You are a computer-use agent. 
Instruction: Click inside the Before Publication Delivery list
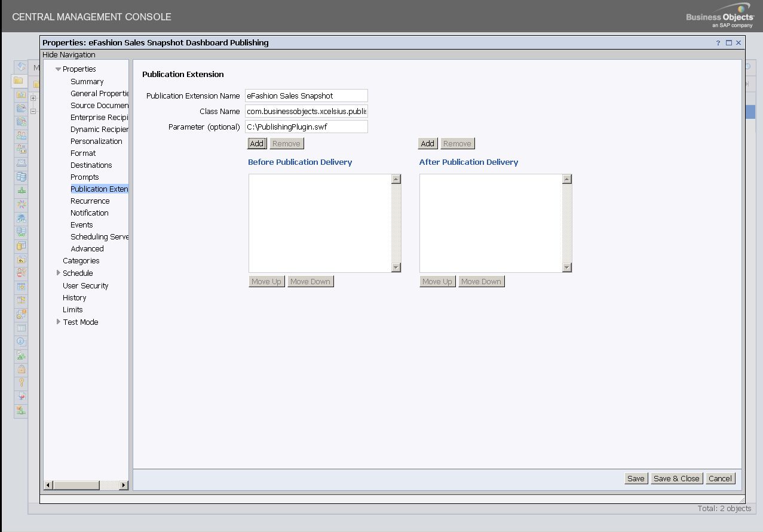[x=320, y=223]
